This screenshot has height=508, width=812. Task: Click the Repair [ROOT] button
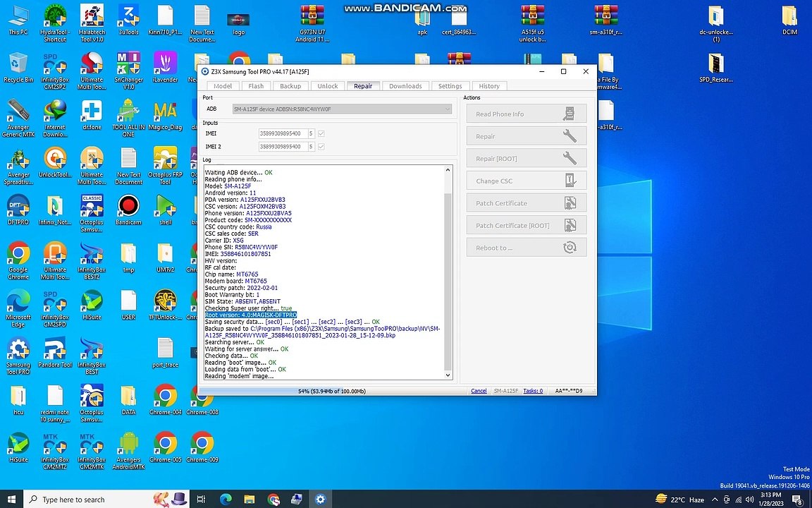coord(526,158)
